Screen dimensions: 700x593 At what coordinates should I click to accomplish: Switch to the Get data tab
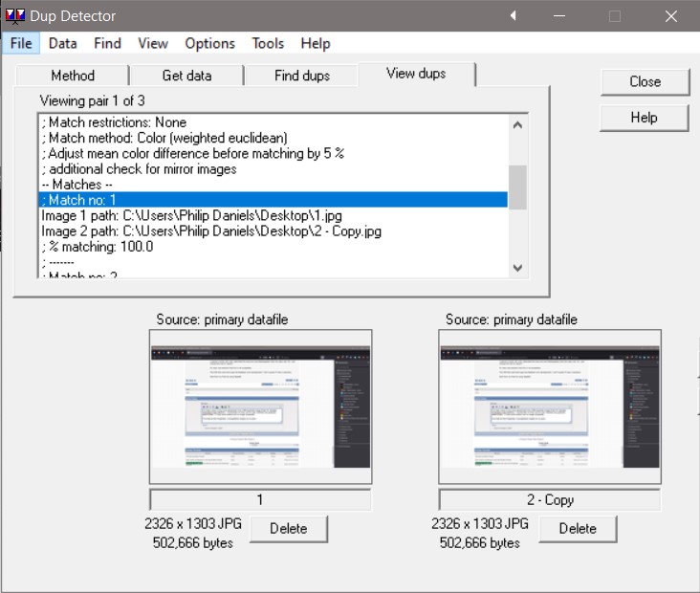pyautogui.click(x=187, y=76)
